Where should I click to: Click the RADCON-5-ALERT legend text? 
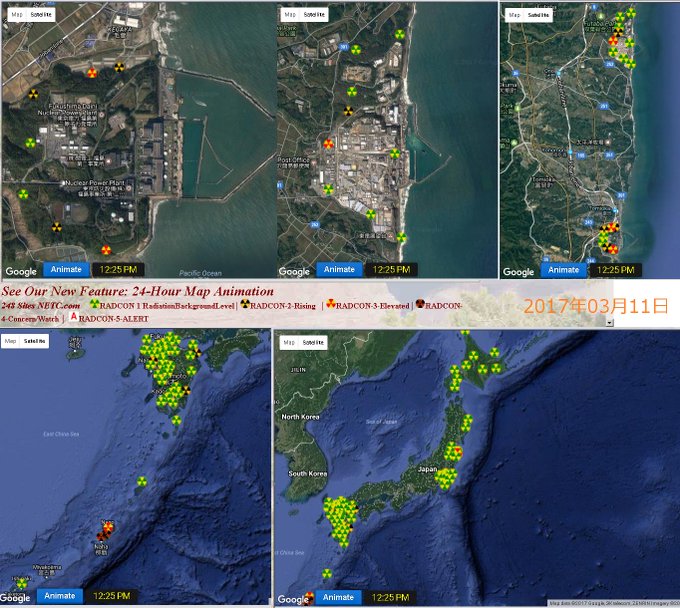[114, 319]
